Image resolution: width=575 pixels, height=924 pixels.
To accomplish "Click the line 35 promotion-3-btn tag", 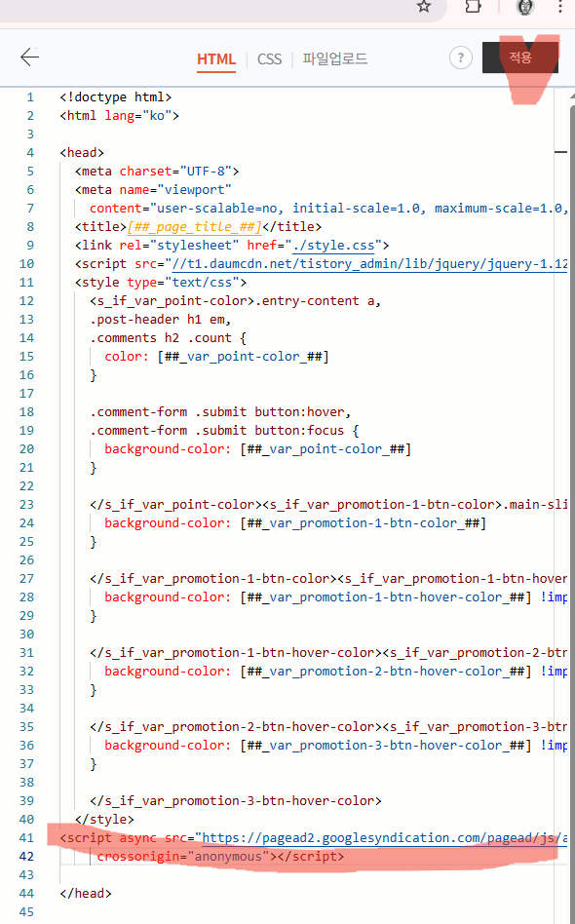I will pos(328,726).
